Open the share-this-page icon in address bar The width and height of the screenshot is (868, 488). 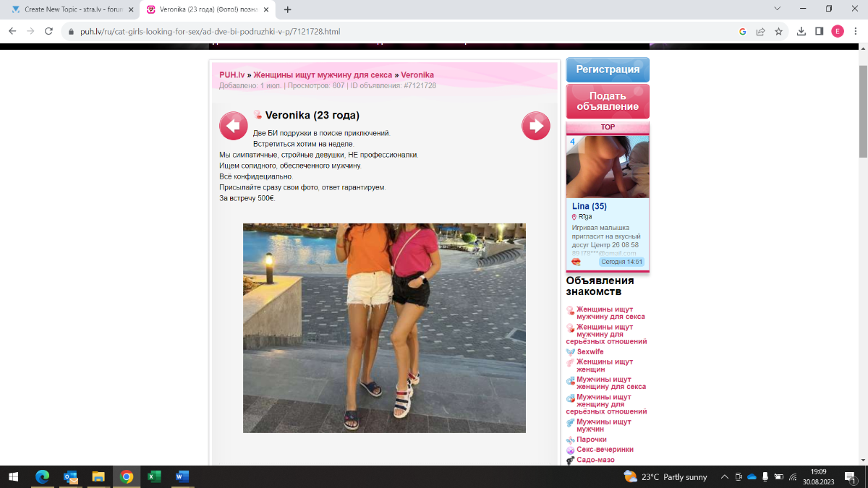(761, 31)
